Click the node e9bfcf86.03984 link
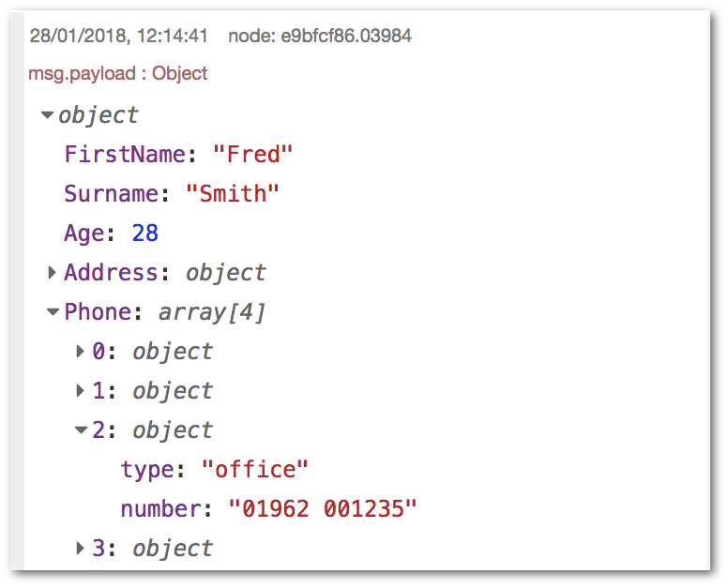 point(320,36)
